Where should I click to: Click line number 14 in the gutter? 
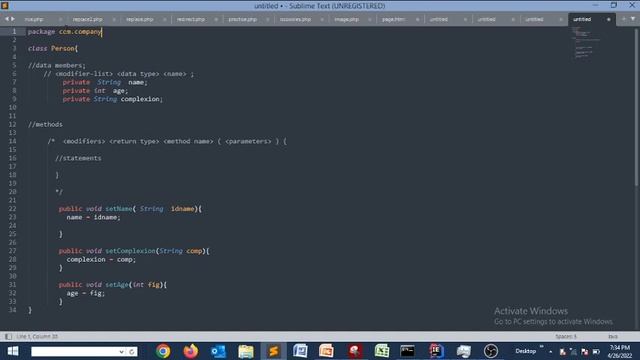click(13, 141)
